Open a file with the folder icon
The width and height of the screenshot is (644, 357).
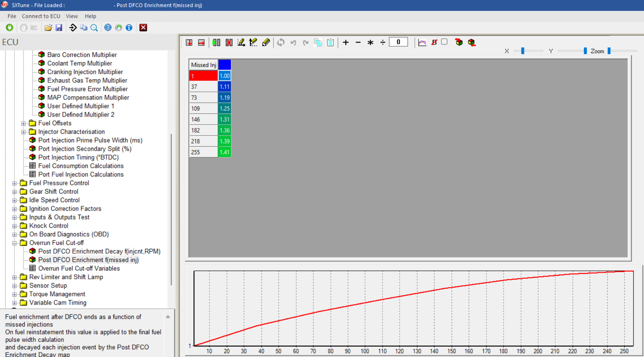coord(48,27)
